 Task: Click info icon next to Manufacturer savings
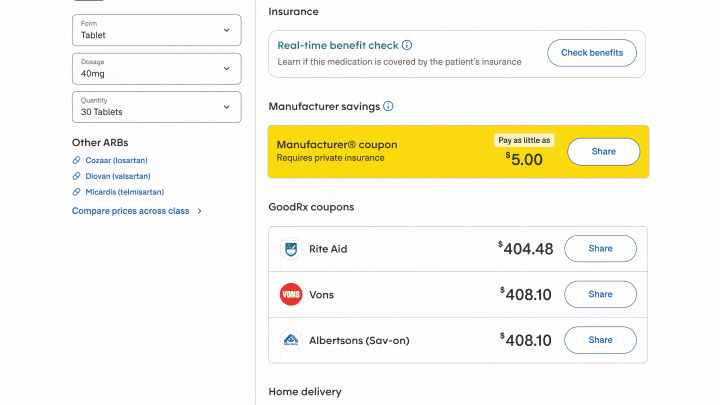point(388,106)
